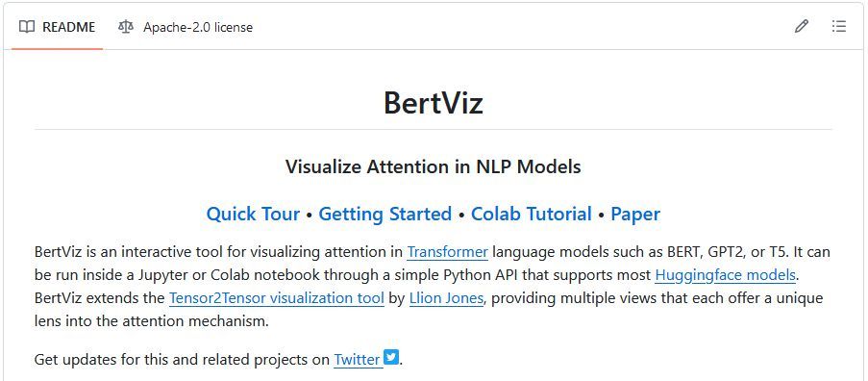Open the Apache-2.0 license tab
This screenshot has height=381, width=868.
pyautogui.click(x=186, y=27)
